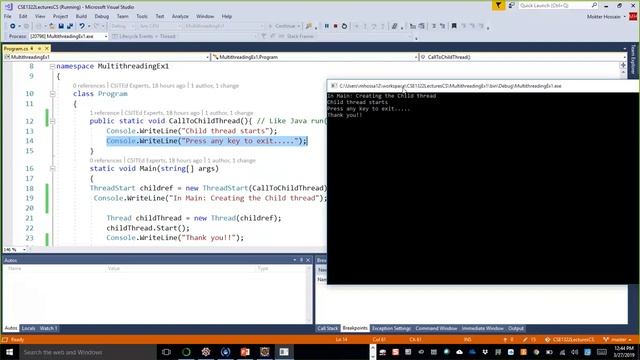Image resolution: width=640 pixels, height=360 pixels.
Task: Click the '0 references' CodeLens above class Program
Action: pyautogui.click(x=89, y=86)
